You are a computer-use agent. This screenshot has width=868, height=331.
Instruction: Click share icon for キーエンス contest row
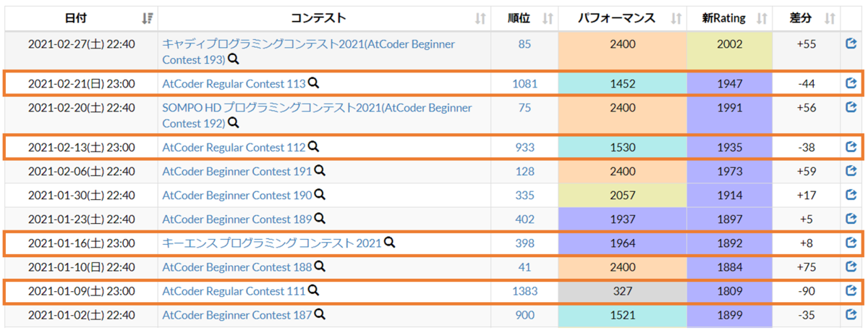[x=851, y=243]
